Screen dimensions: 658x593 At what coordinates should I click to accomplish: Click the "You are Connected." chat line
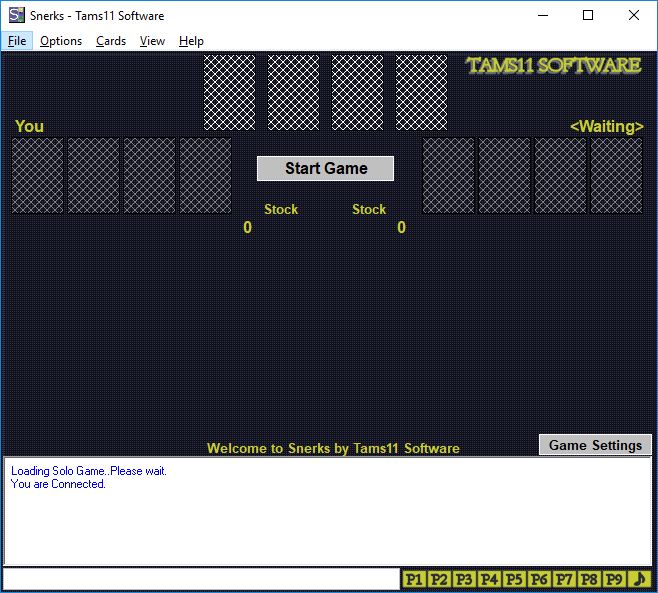coord(58,484)
